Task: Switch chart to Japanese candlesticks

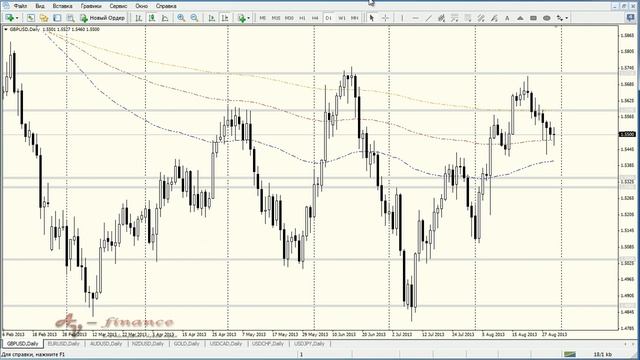Action: tap(152, 18)
